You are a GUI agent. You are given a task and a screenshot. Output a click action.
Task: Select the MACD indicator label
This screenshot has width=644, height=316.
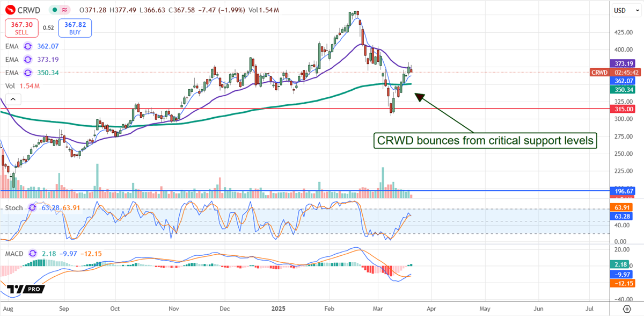16,253
